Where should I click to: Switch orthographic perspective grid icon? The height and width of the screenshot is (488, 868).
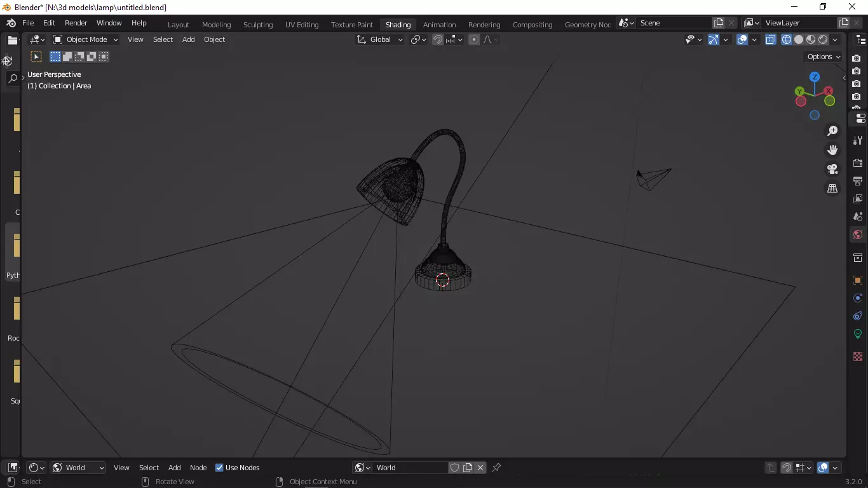(x=832, y=189)
